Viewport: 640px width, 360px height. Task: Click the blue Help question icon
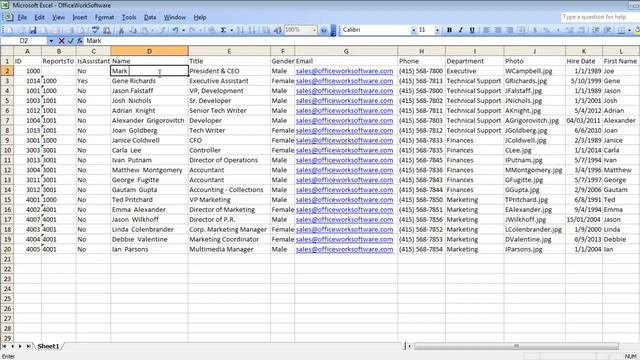click(x=324, y=30)
